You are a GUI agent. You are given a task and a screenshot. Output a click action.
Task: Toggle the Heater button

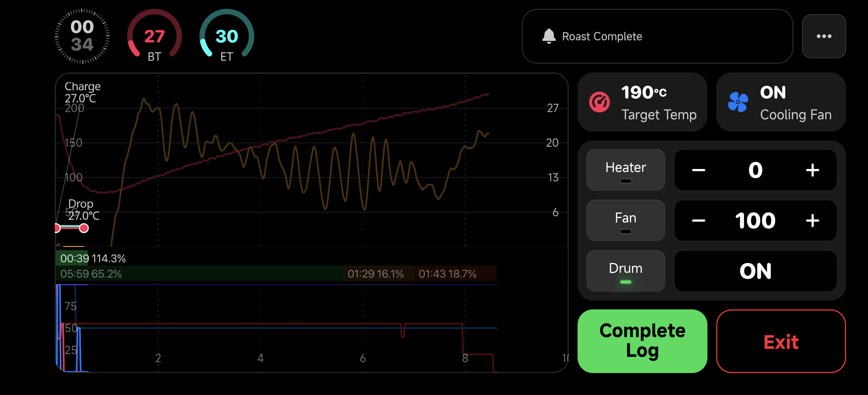point(625,170)
